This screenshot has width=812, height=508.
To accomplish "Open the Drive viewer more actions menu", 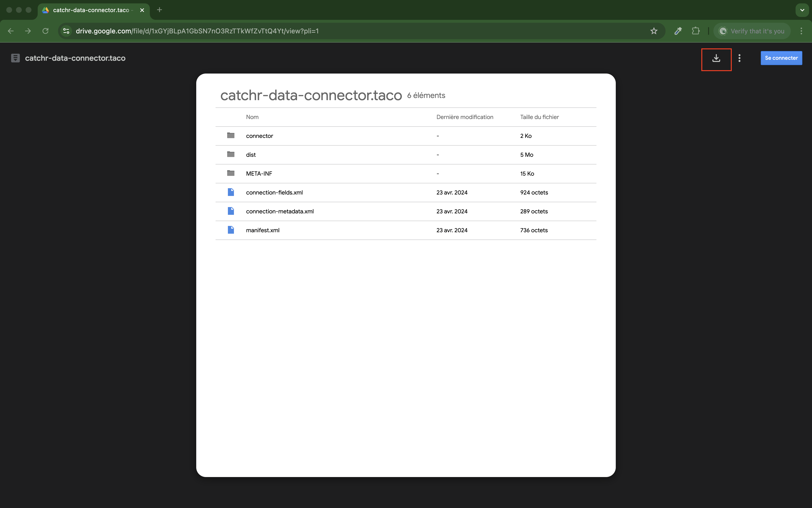I will click(x=739, y=58).
